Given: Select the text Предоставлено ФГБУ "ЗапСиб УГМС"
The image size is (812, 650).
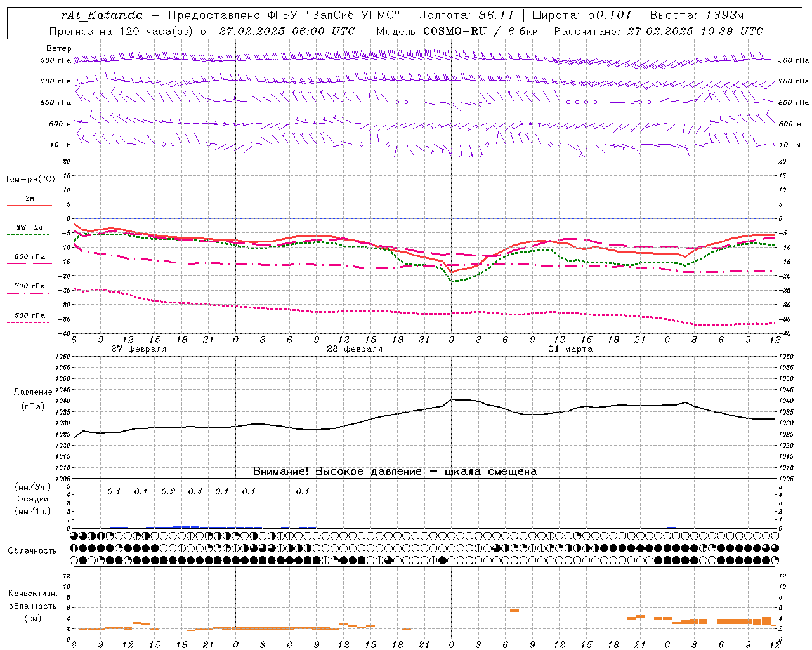Looking at the screenshot, I should (x=284, y=15).
